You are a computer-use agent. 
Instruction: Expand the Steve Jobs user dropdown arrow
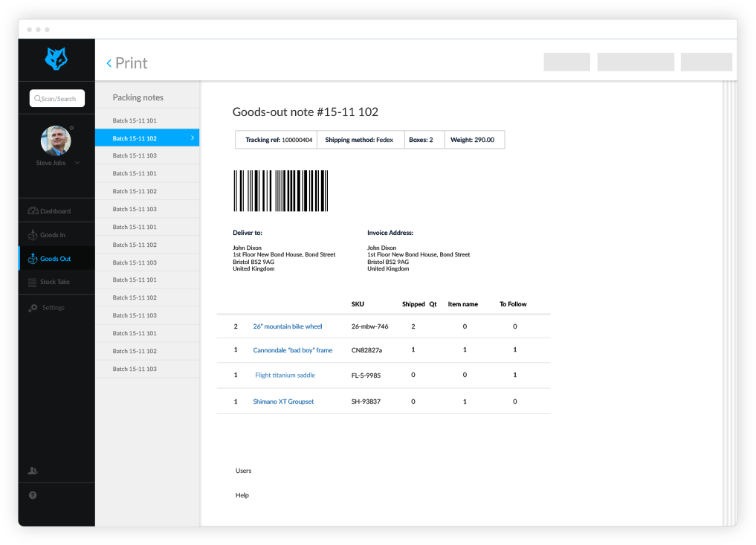tap(77, 163)
